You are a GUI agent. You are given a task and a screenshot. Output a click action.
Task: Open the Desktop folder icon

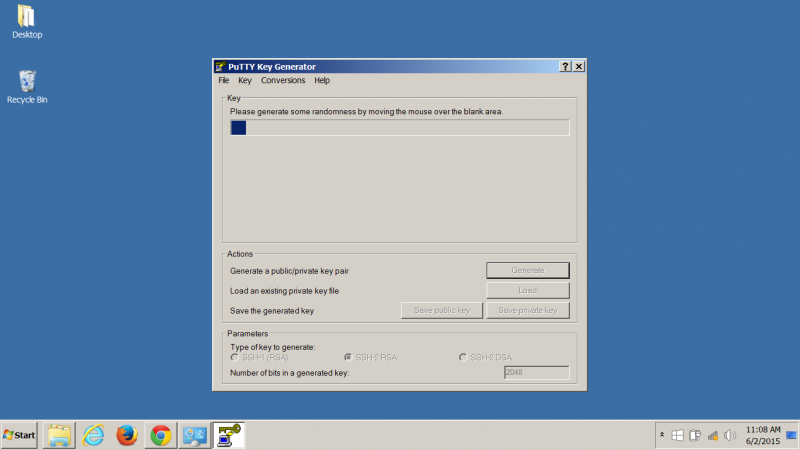pos(27,21)
